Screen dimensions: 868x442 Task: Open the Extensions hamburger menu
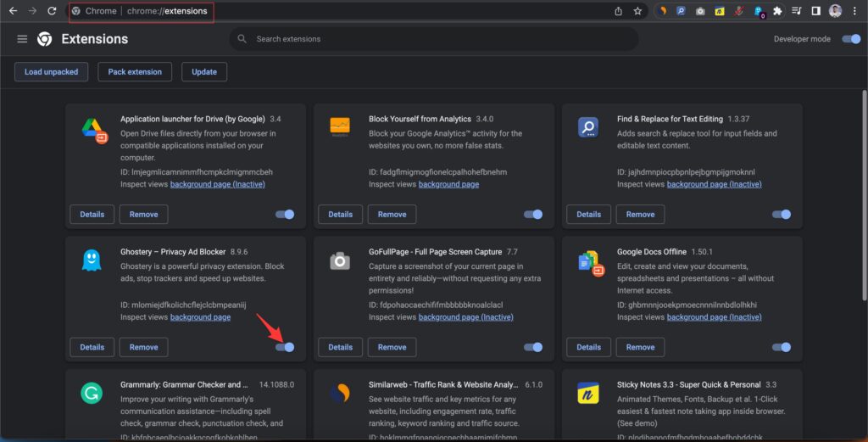pyautogui.click(x=22, y=39)
